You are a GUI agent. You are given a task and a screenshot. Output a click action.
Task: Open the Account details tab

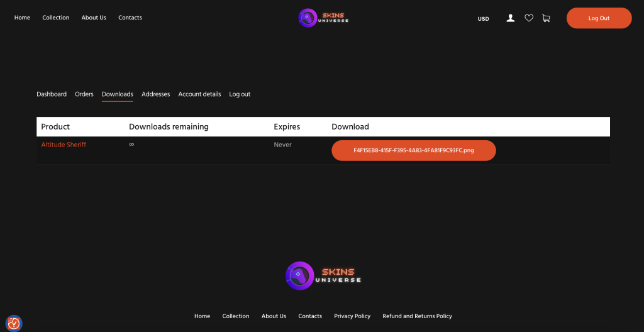tap(199, 94)
